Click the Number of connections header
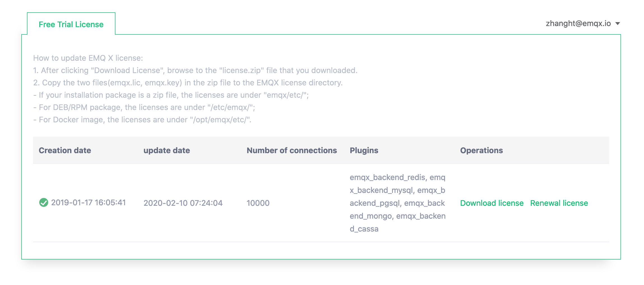644x285 pixels. (x=291, y=150)
